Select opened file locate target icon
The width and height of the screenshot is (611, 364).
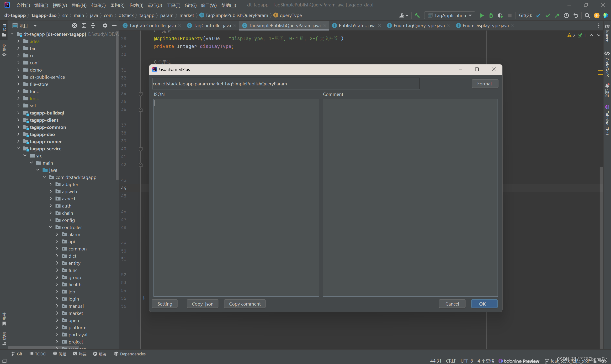click(x=74, y=26)
